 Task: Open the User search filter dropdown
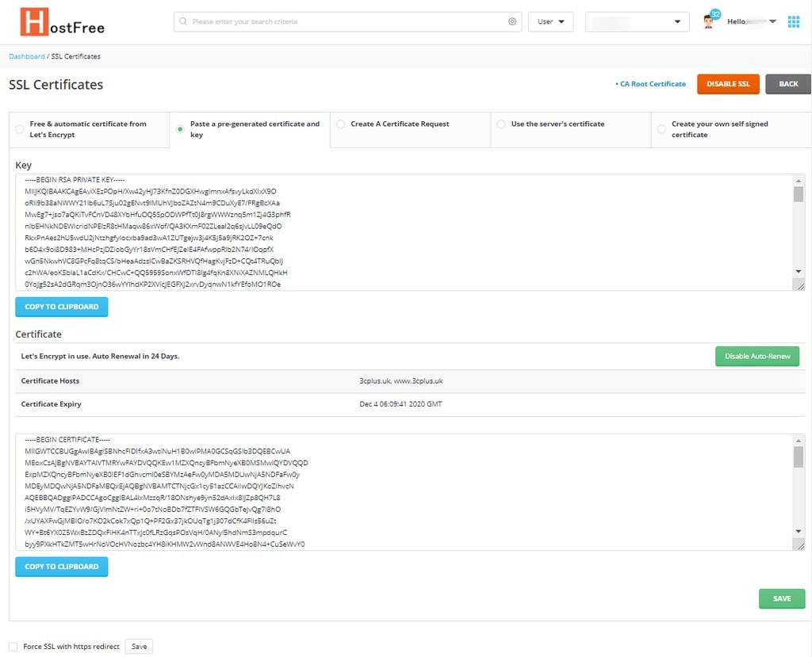click(x=550, y=21)
